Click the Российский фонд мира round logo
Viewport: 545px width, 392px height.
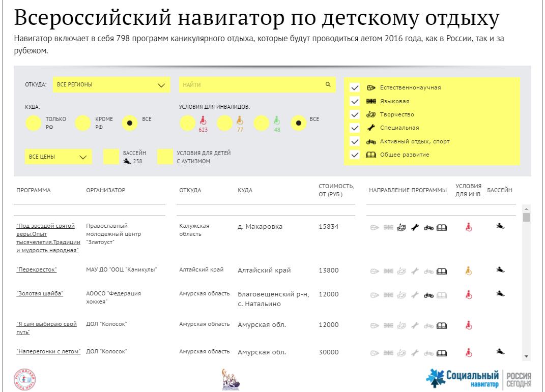click(24, 379)
